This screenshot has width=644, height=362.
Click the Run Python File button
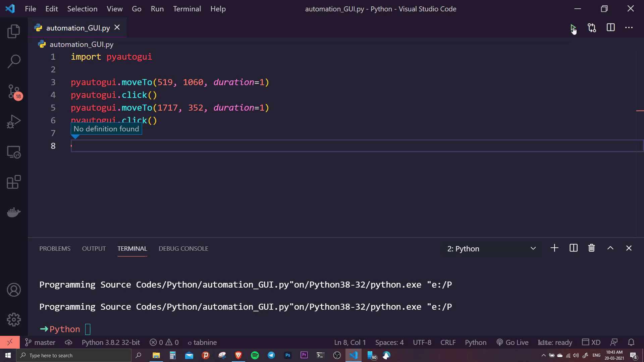tap(573, 28)
